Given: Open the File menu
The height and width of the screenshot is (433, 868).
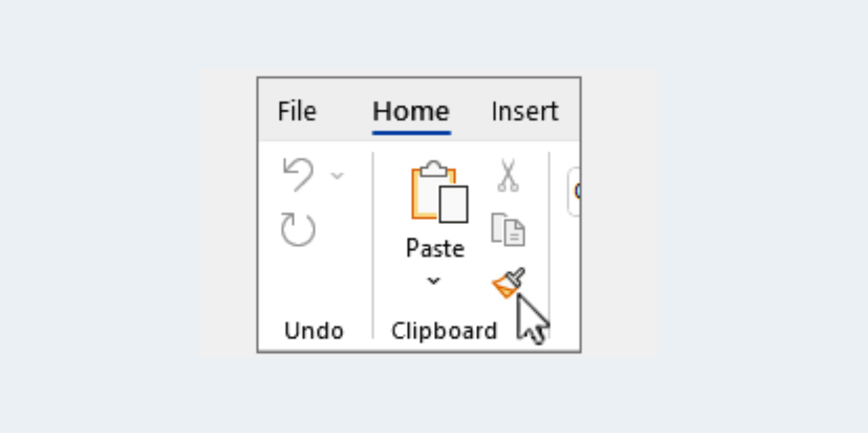Looking at the screenshot, I should [296, 111].
